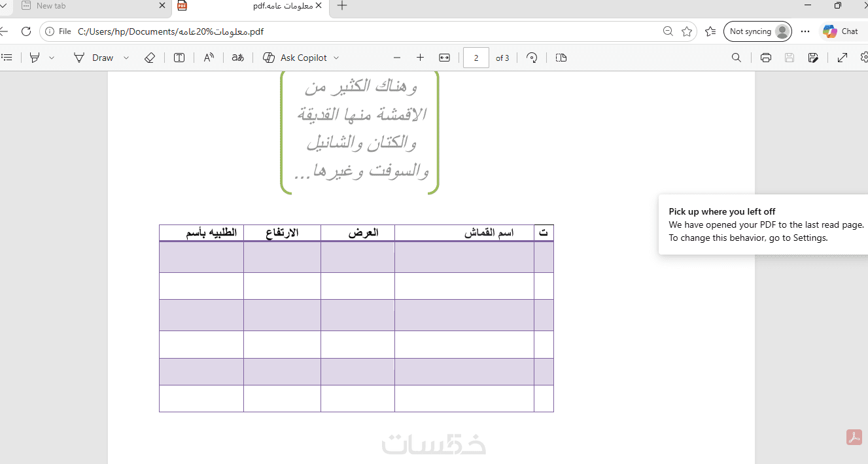The height and width of the screenshot is (464, 868).
Task: Click the 'of 3' page count text
Action: (502, 58)
